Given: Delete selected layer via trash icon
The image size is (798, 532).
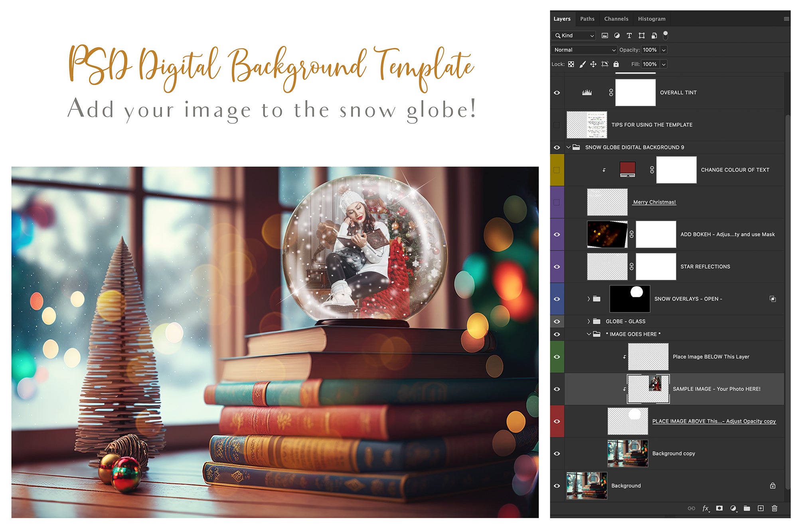Looking at the screenshot, I should 775,508.
